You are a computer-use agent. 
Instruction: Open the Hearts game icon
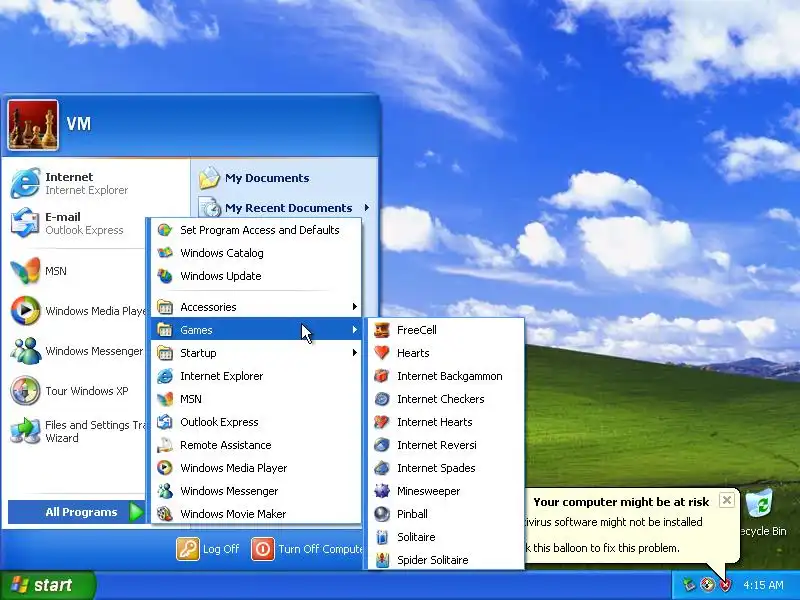click(x=382, y=353)
